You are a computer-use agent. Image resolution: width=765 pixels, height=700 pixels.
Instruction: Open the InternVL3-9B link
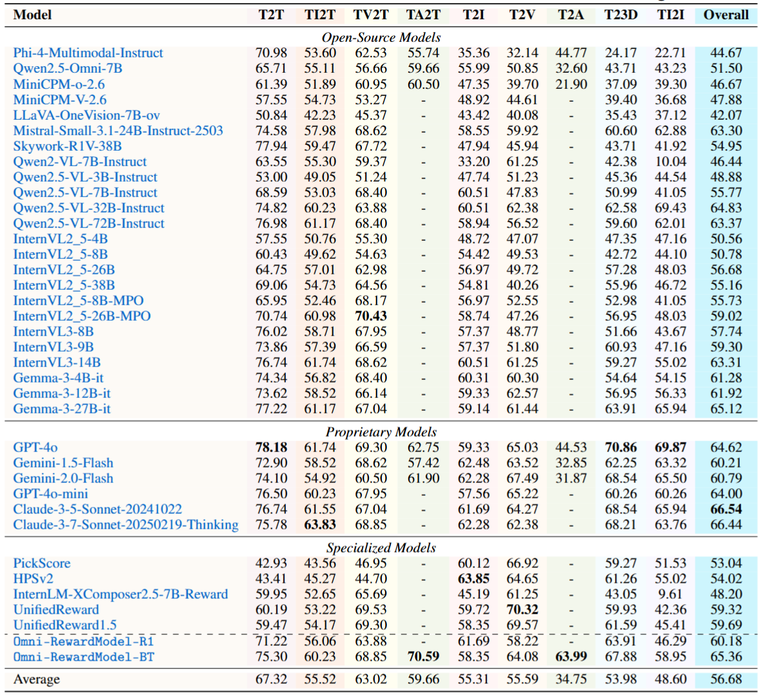click(53, 347)
